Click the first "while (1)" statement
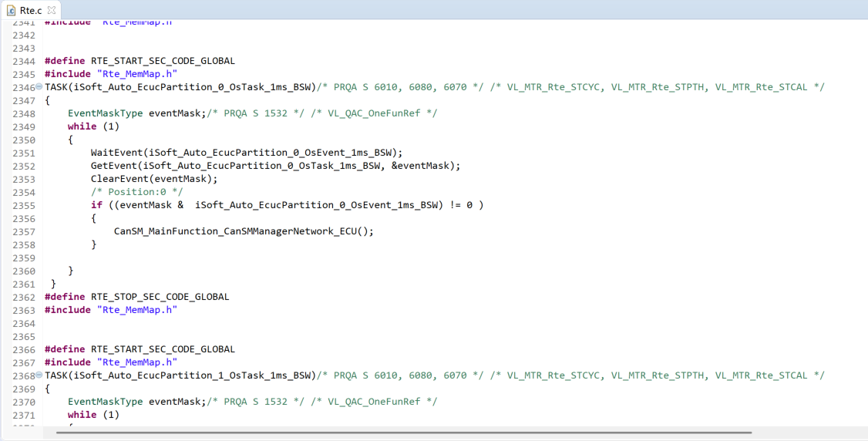The image size is (868, 441). click(93, 126)
